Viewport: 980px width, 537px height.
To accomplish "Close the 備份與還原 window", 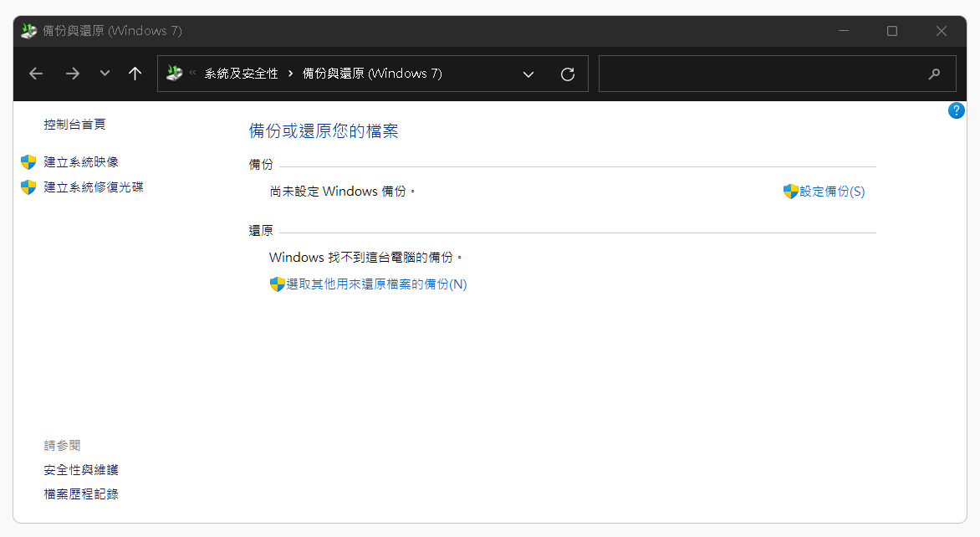I will 942,31.
